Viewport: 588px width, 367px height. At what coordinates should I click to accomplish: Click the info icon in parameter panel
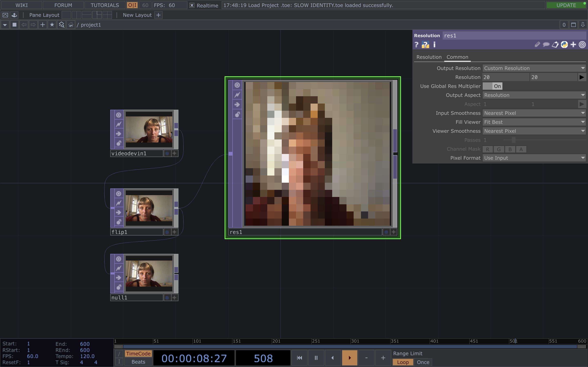[434, 45]
